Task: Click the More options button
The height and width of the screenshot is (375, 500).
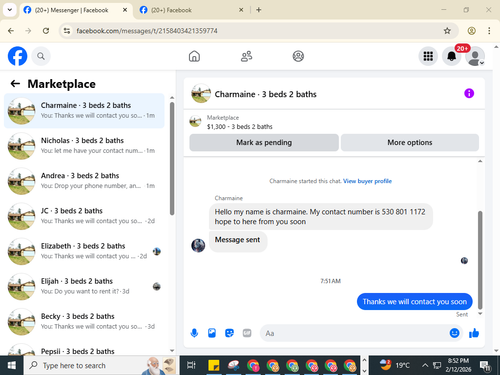Action: pyautogui.click(x=410, y=143)
